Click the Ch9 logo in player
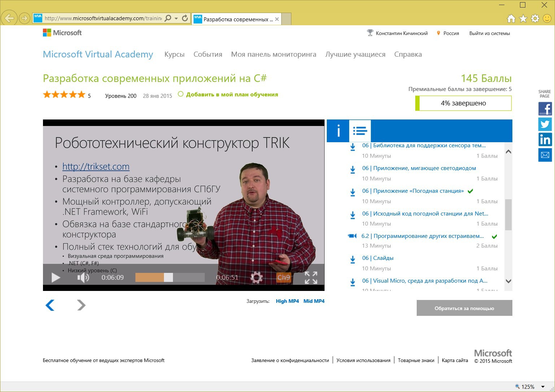Screen dimensions: 555x392 click(x=283, y=278)
